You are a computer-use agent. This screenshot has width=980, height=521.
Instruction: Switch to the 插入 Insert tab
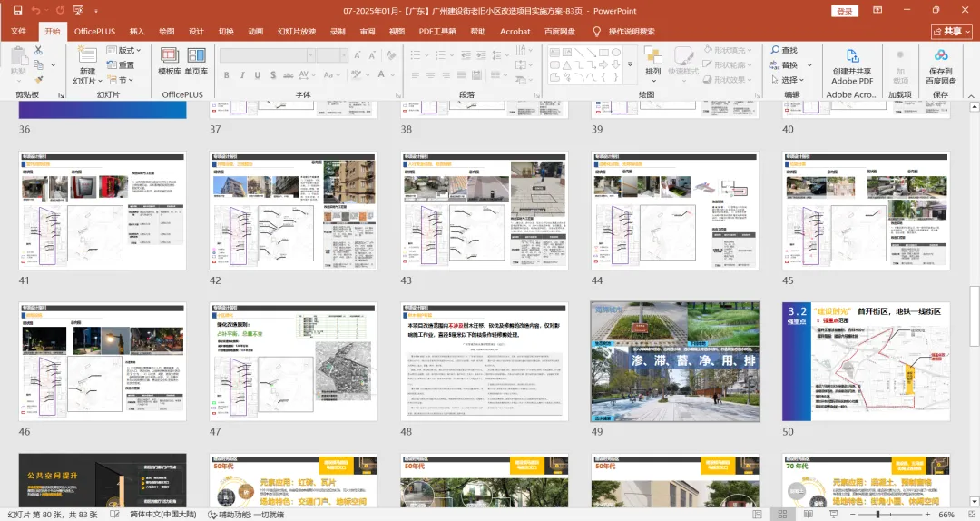(137, 31)
